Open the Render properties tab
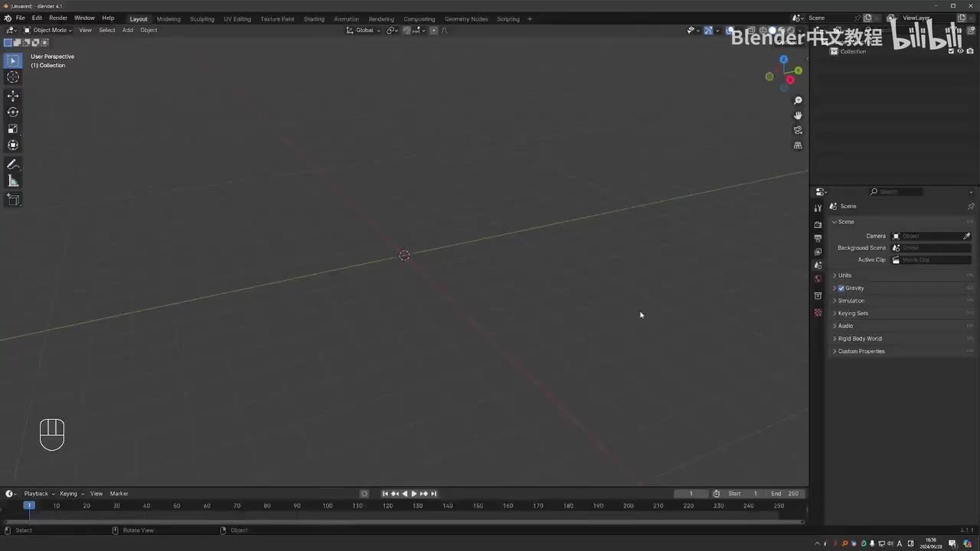Image resolution: width=980 pixels, height=551 pixels. click(x=818, y=224)
